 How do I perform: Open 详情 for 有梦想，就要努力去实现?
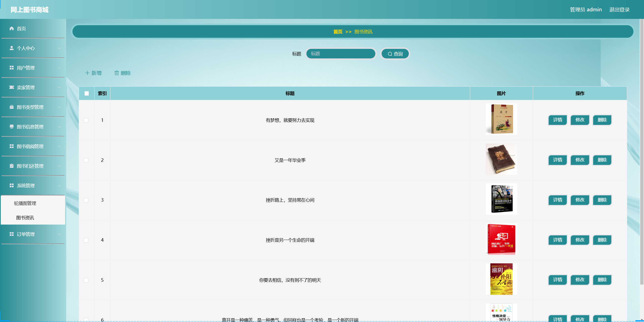click(x=557, y=120)
